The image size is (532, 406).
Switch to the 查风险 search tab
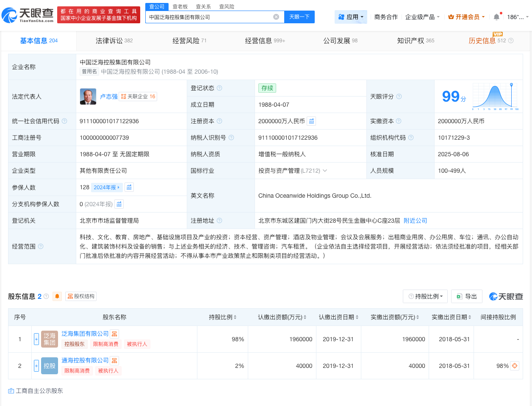tap(227, 7)
